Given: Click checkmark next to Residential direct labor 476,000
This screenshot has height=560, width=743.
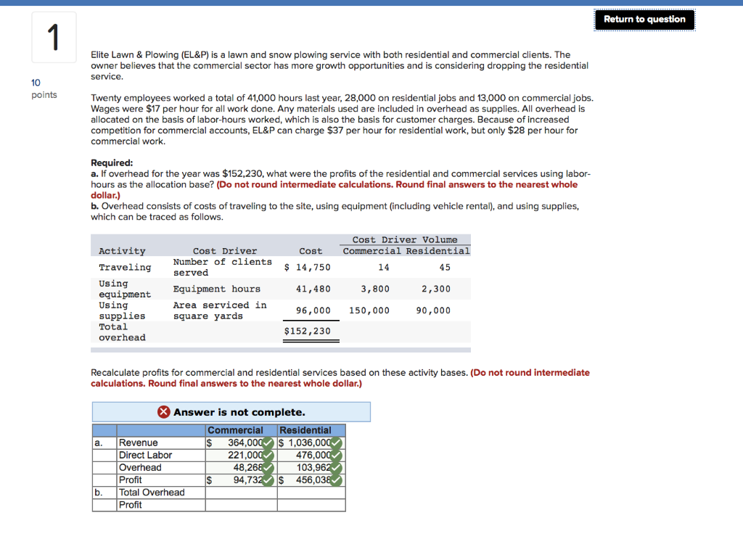Looking at the screenshot, I should click(336, 456).
